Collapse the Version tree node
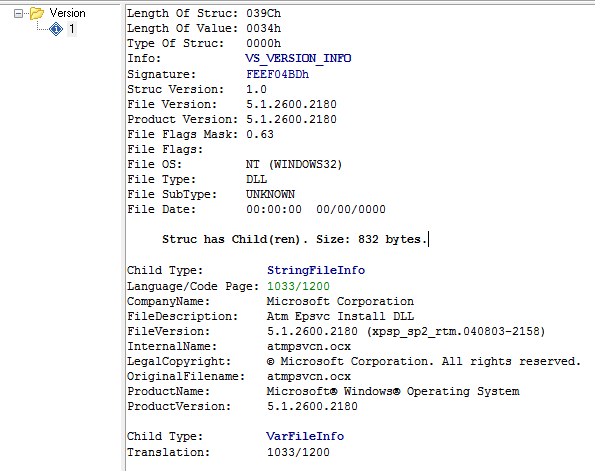The image size is (595, 471). click(x=18, y=14)
